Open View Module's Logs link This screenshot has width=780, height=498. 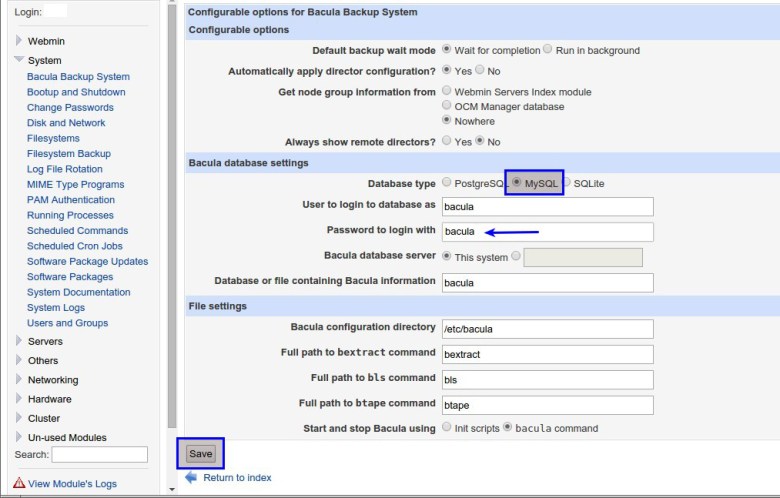click(72, 484)
